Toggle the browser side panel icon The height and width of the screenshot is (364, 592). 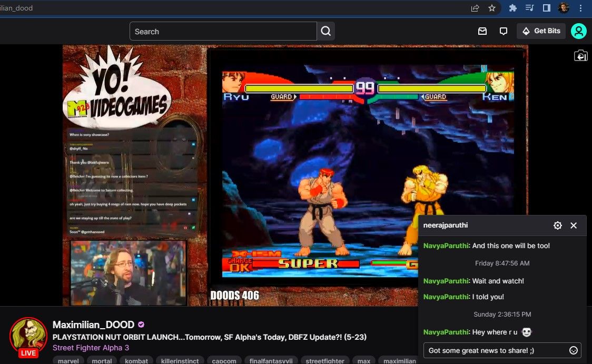pyautogui.click(x=546, y=8)
